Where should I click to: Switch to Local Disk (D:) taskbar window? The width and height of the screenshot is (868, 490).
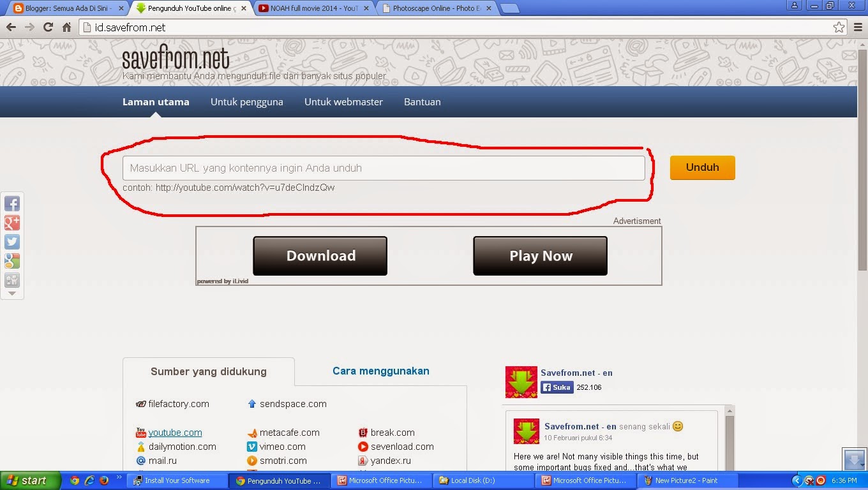483,480
